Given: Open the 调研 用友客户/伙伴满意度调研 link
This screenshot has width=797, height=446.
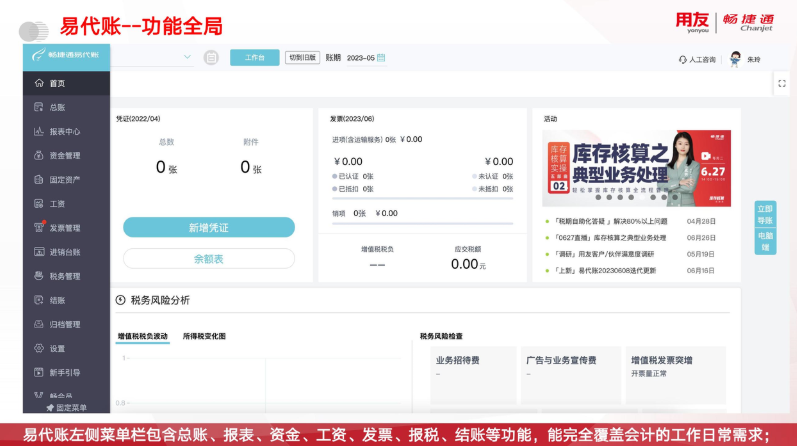Looking at the screenshot, I should (x=604, y=254).
